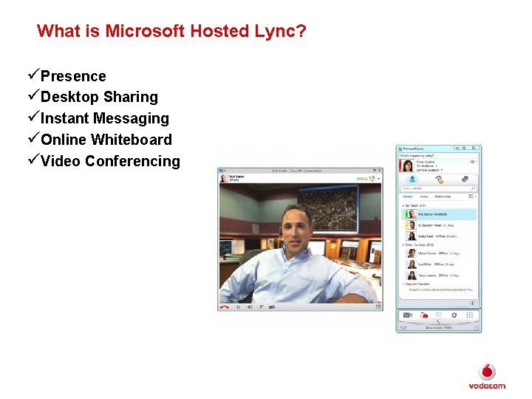This screenshot has width=532, height=399.
Task: Click the Online Whiteboard bullet point
Action: coord(106,140)
